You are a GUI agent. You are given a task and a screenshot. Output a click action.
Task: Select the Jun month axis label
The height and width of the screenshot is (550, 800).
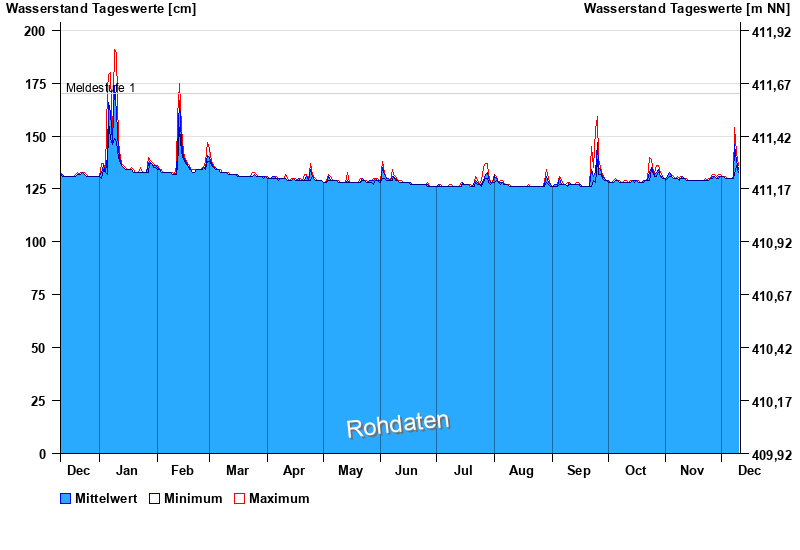tap(407, 471)
